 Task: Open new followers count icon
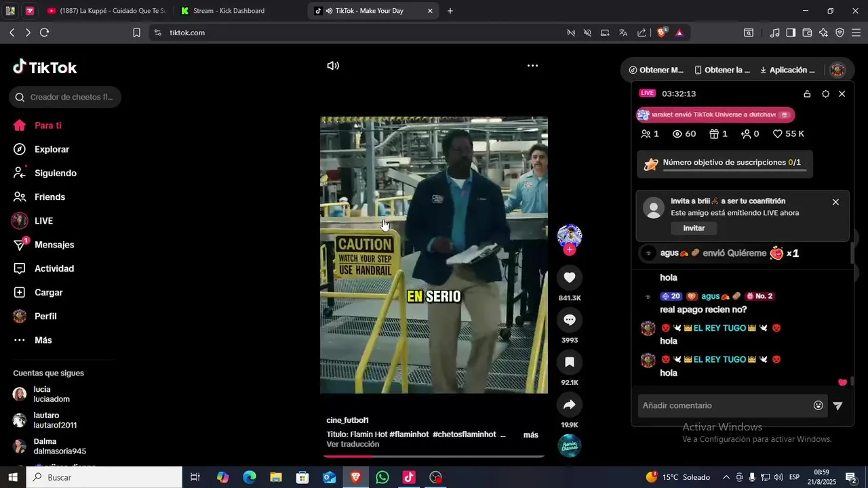pyautogui.click(x=750, y=134)
